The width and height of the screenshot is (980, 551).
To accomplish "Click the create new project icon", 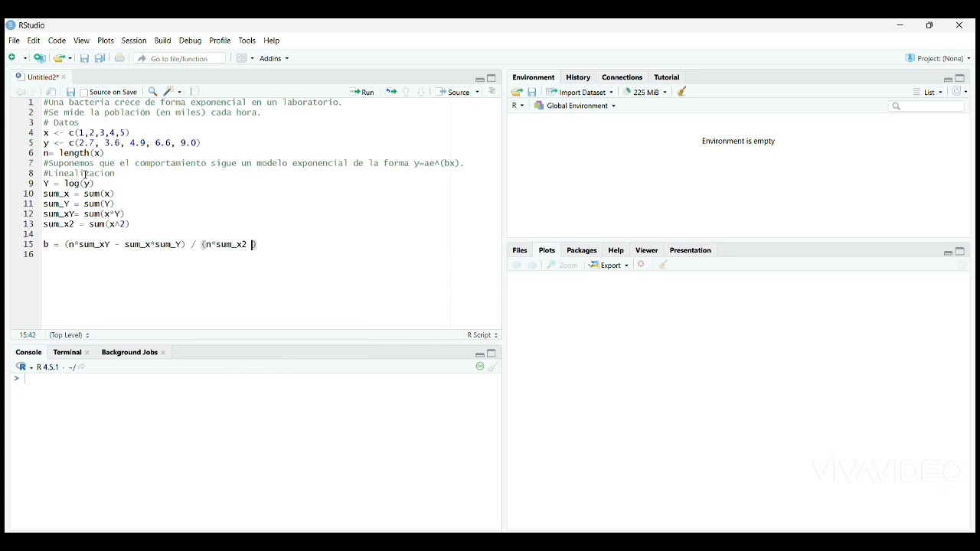I will click(40, 58).
